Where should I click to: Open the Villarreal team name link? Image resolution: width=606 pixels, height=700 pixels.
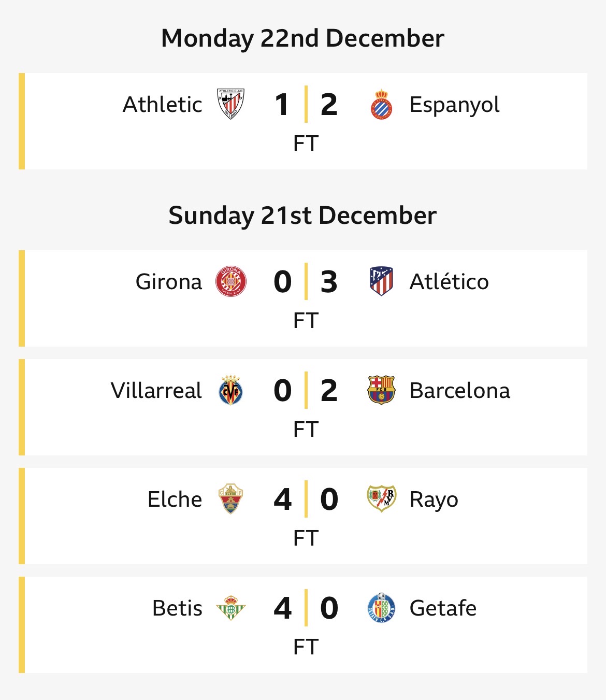pos(156,390)
